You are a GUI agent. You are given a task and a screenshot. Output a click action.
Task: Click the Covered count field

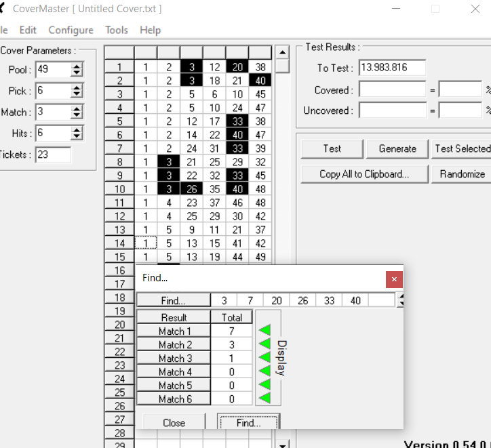click(393, 89)
